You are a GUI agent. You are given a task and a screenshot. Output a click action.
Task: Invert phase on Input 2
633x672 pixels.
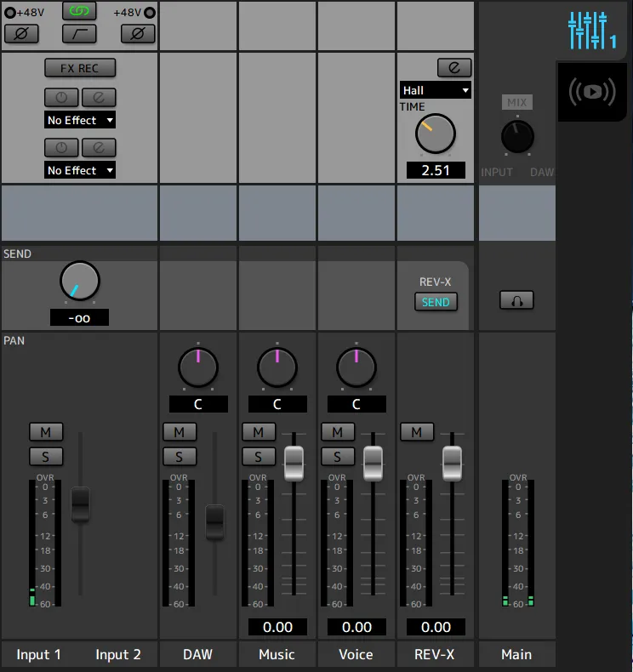pos(137,34)
